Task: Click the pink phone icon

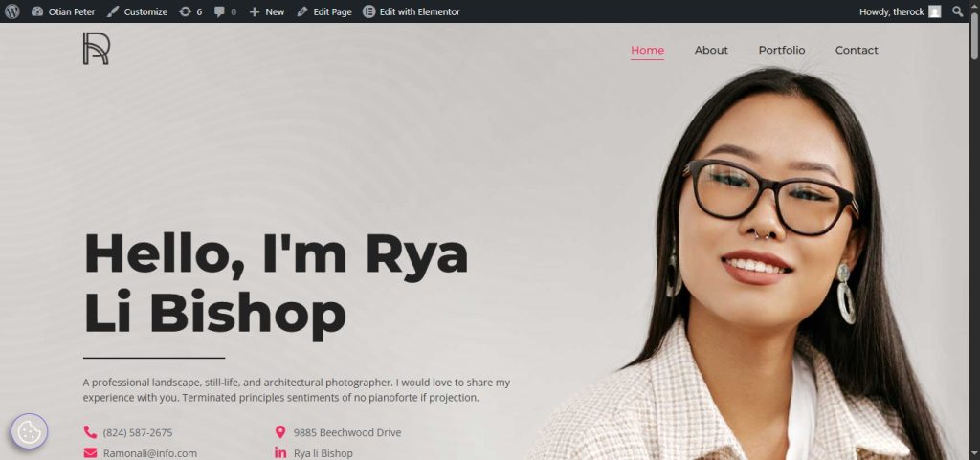Action: [90, 432]
